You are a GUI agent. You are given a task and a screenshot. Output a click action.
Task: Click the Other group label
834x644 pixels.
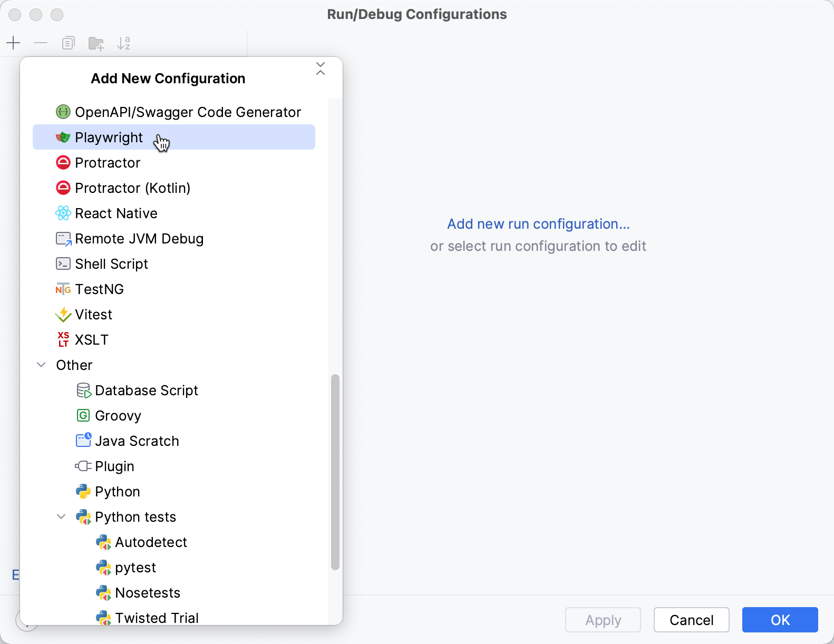point(74,365)
